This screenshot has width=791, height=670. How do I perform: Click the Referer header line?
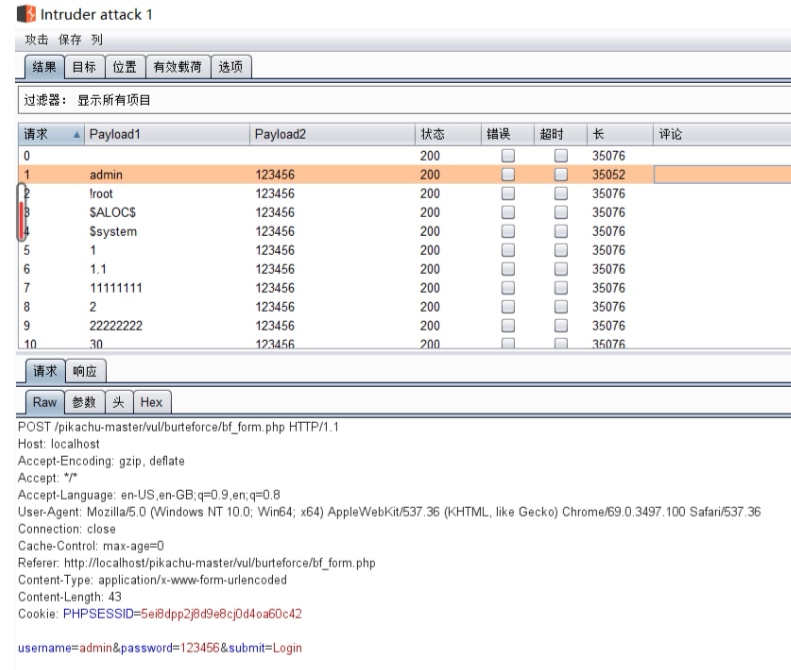(x=196, y=563)
